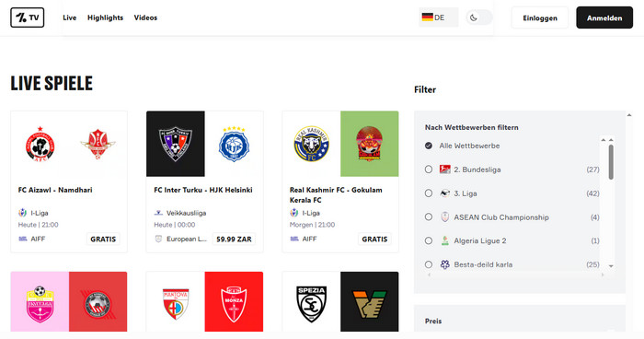The image size is (644, 339).
Task: Click I-Liga icon on FC Aizawl card
Action: click(x=23, y=213)
